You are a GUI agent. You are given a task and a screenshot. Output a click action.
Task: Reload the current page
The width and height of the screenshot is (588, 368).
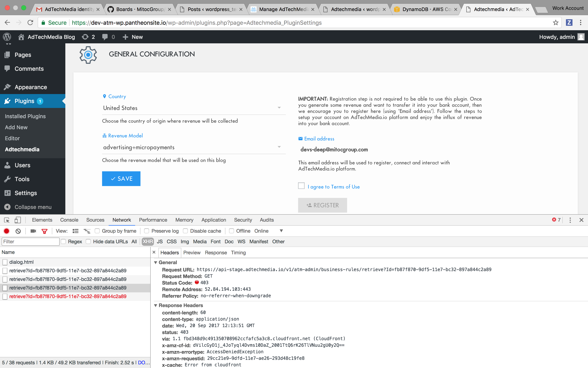[x=30, y=23]
